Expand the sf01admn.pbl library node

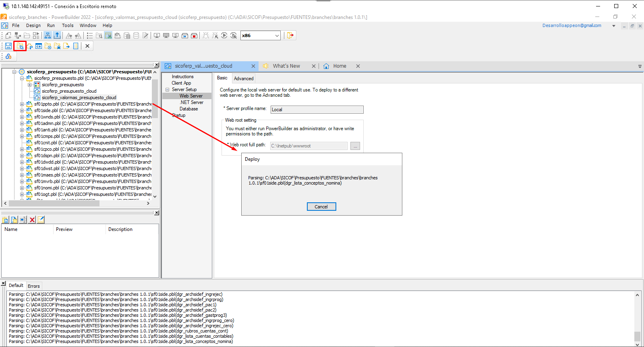(x=22, y=123)
